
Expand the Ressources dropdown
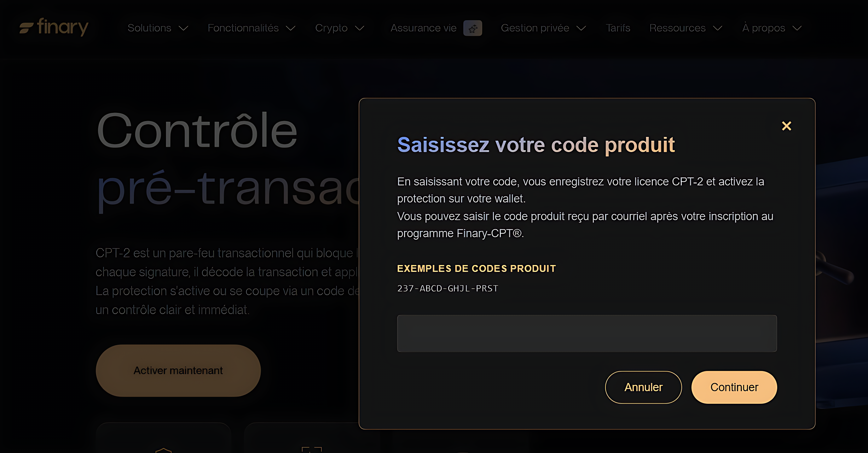(x=718, y=28)
